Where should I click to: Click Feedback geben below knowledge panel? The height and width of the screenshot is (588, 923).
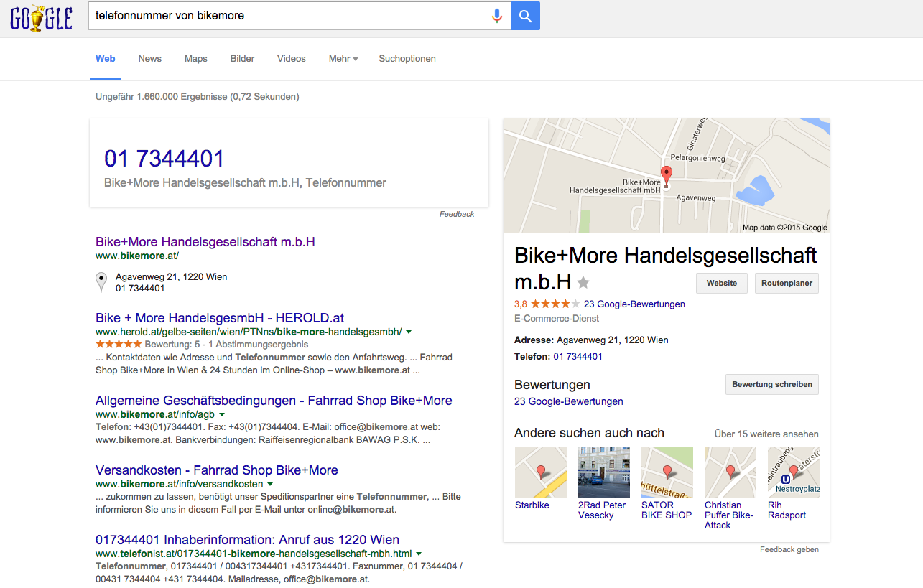[789, 550]
